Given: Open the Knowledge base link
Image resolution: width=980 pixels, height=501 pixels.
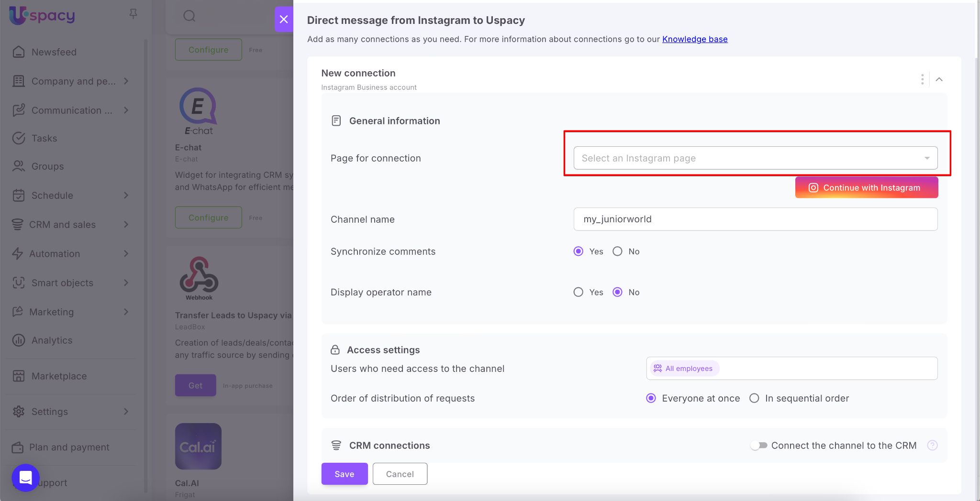Looking at the screenshot, I should 695,39.
